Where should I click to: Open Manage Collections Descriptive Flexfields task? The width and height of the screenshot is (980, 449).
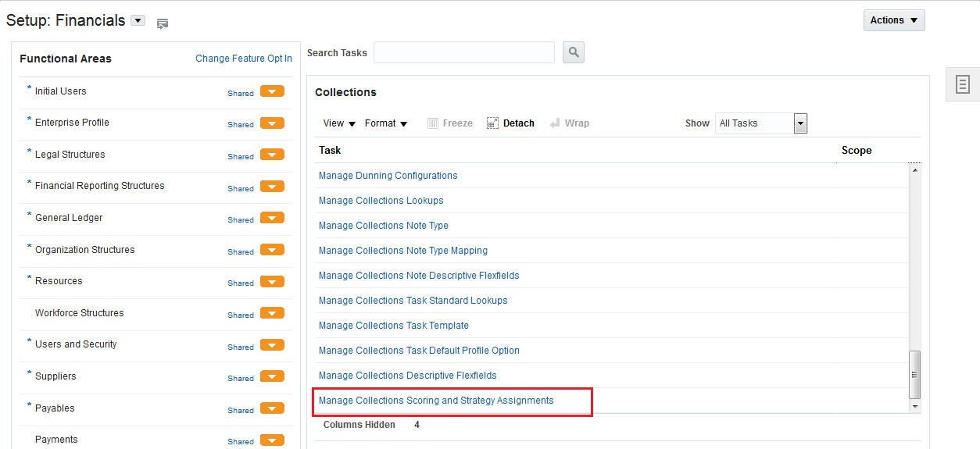pyautogui.click(x=408, y=376)
